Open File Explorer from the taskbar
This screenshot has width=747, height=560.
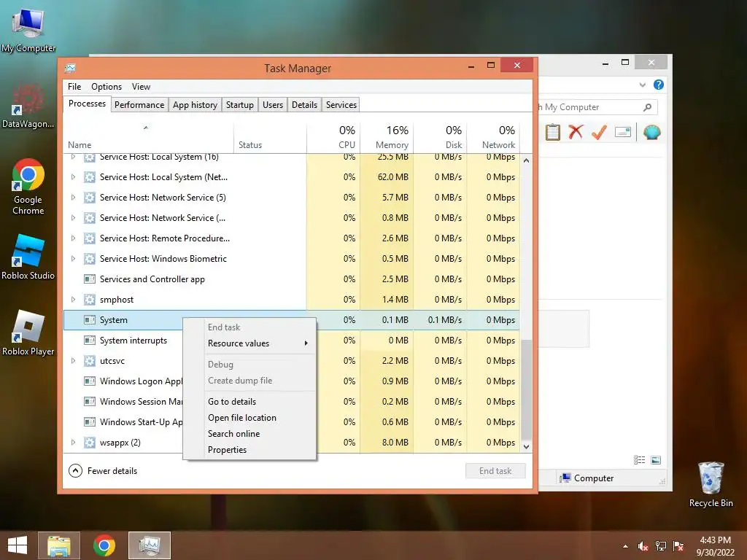tap(59, 545)
